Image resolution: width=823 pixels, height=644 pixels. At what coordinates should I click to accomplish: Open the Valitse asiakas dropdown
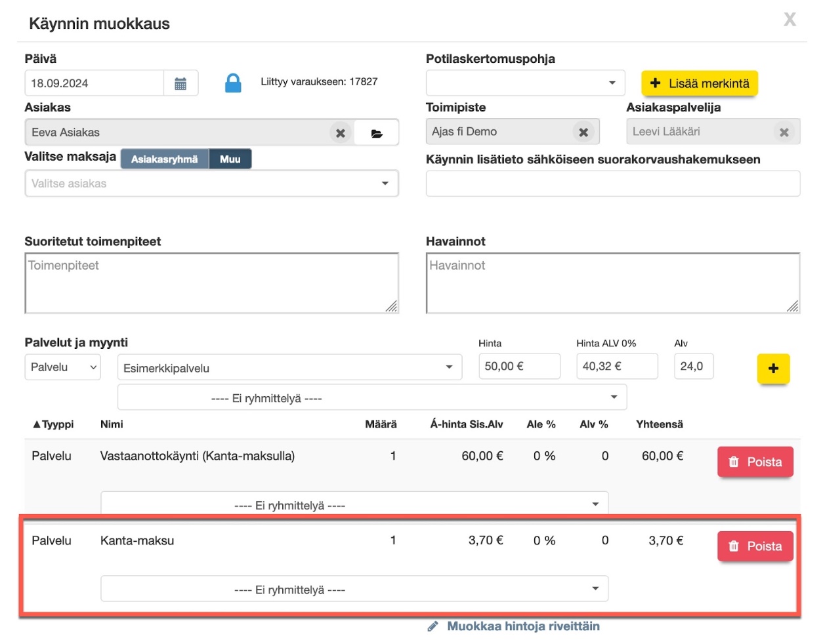211,184
